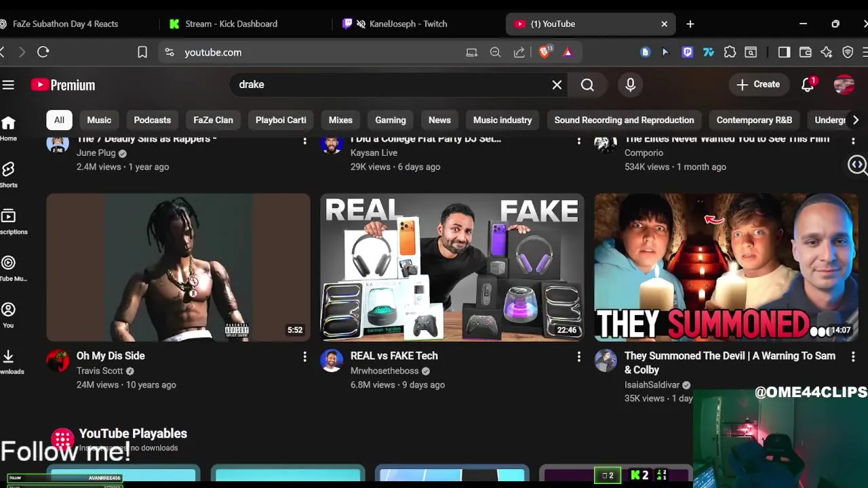The image size is (868, 488).
Task: Open browser extensions puzzle icon
Action: (730, 52)
